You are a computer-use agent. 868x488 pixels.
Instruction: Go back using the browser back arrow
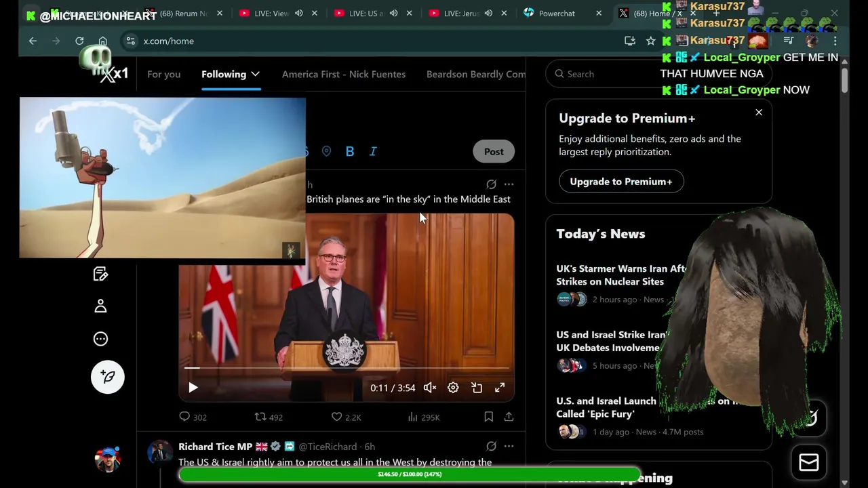33,41
